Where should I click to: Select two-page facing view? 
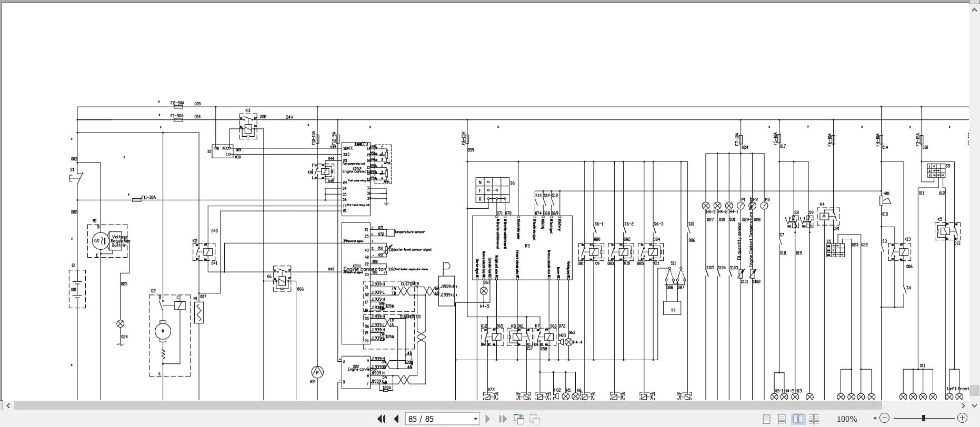coord(798,419)
